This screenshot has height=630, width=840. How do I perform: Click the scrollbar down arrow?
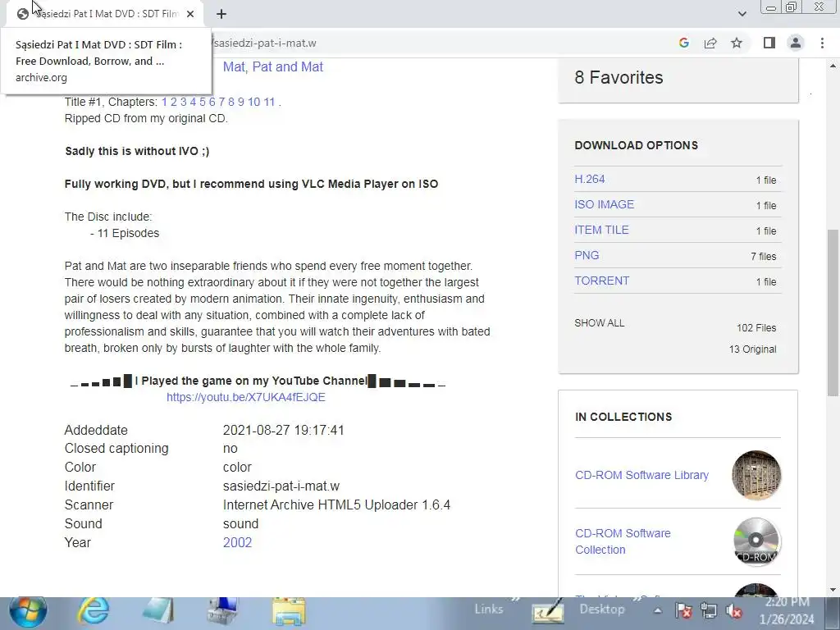click(x=833, y=590)
